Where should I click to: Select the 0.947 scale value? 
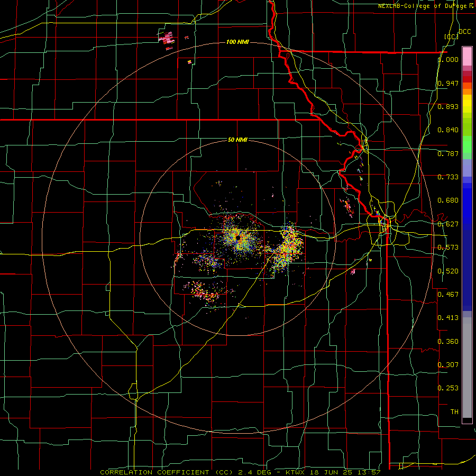point(448,83)
